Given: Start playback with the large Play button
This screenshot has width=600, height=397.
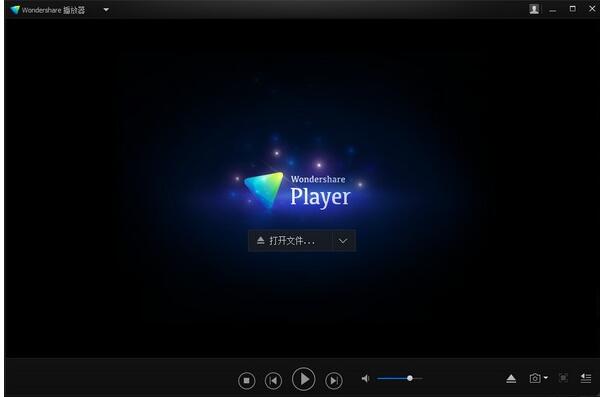Looking at the screenshot, I should click(x=303, y=379).
